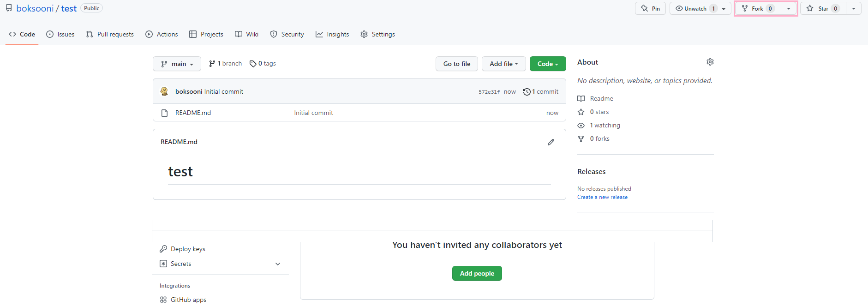The image size is (868, 307).
Task: View the 1 branch link
Action: [225, 64]
